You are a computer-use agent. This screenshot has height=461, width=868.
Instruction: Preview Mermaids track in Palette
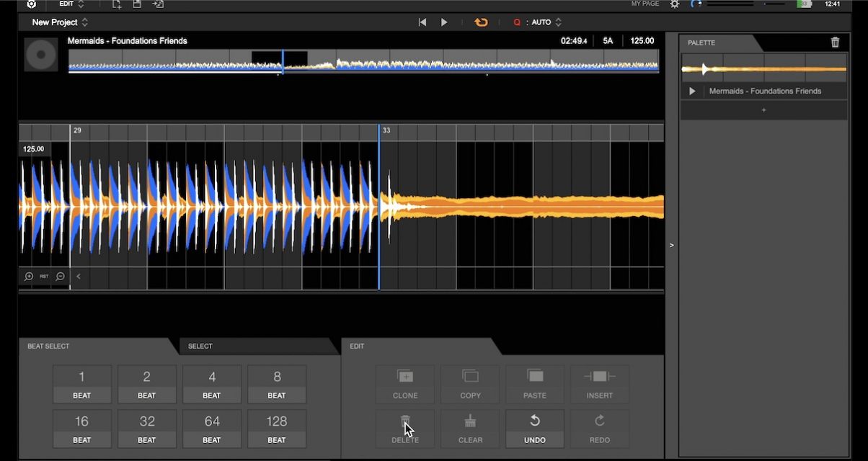(692, 91)
